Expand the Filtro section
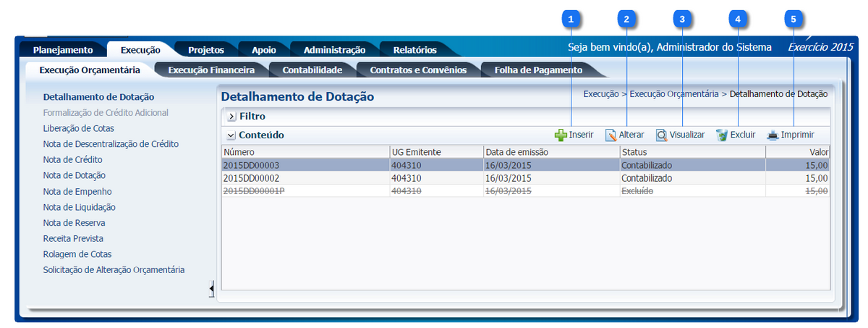Viewport: 868px width, 328px height. tap(231, 116)
